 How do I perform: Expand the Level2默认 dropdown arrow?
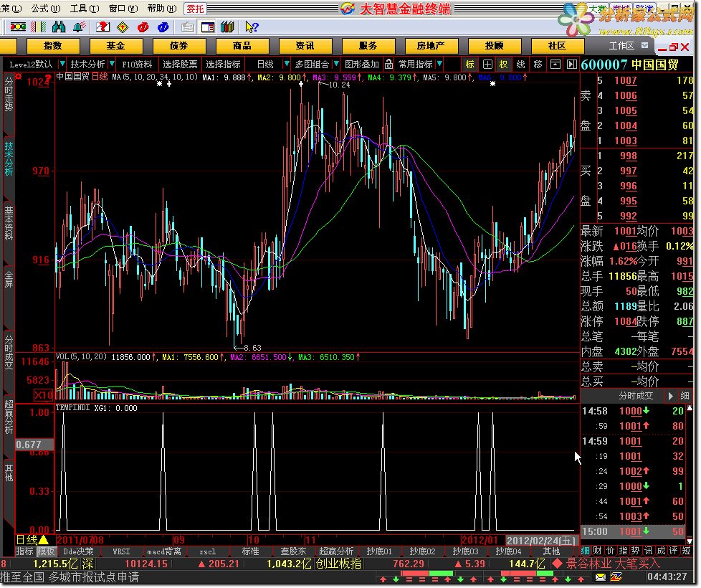pos(62,65)
